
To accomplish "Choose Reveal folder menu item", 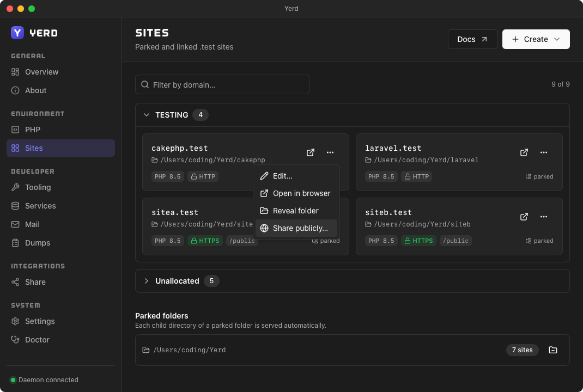I will point(296,211).
